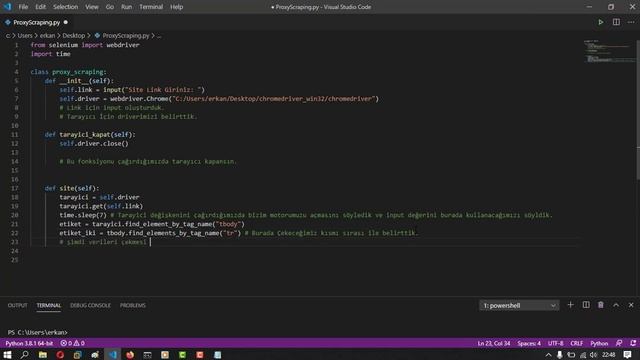Open the Edit menu

[40, 7]
